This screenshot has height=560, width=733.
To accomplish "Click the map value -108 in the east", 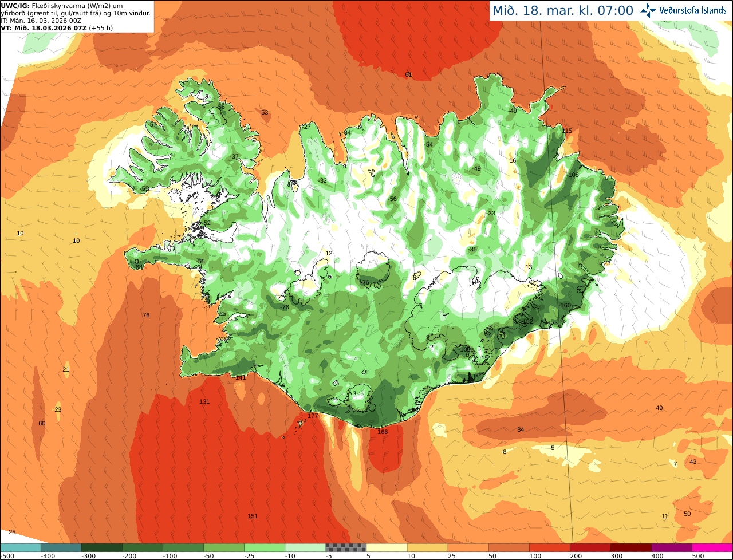I will (x=573, y=175).
